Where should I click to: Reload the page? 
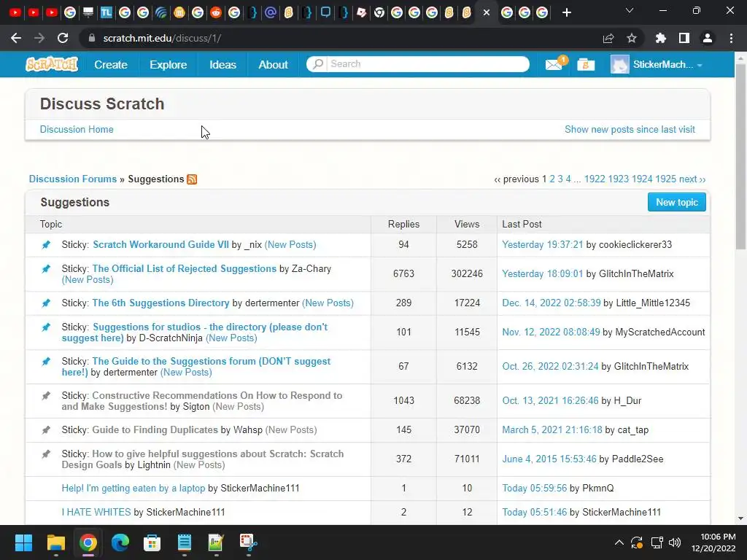point(63,38)
